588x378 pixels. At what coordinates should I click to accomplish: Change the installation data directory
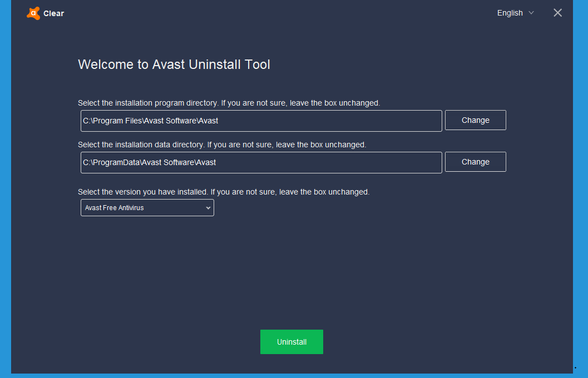[x=475, y=162]
